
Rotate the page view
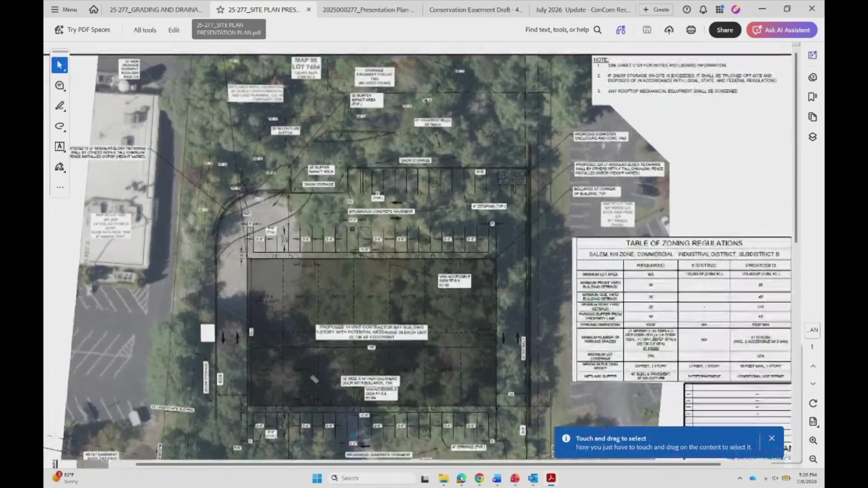(813, 403)
